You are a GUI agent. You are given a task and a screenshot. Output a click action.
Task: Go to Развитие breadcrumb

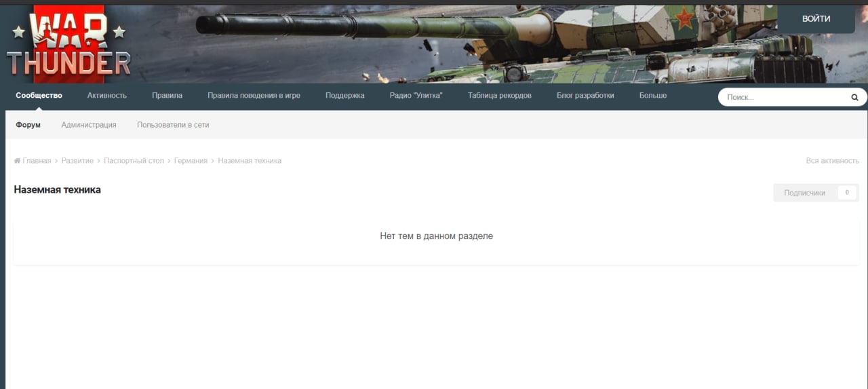point(77,161)
